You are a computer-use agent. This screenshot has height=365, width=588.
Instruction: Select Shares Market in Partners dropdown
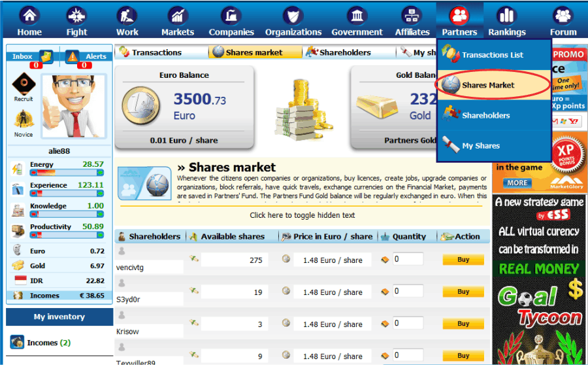(x=487, y=85)
